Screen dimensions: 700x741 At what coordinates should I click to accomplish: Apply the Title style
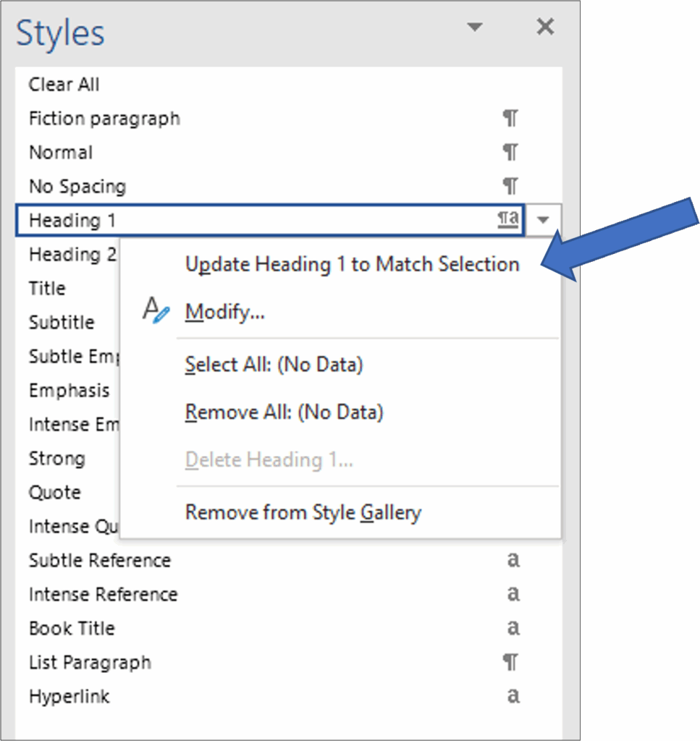47,288
